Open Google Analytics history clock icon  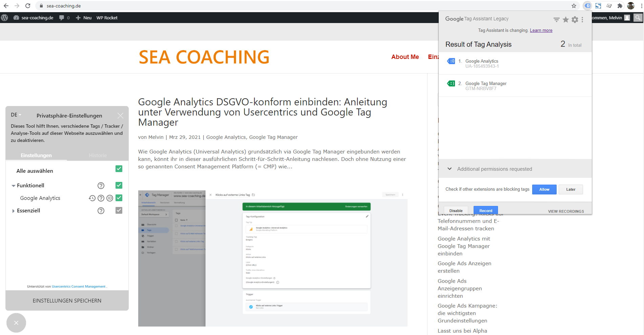tap(92, 198)
